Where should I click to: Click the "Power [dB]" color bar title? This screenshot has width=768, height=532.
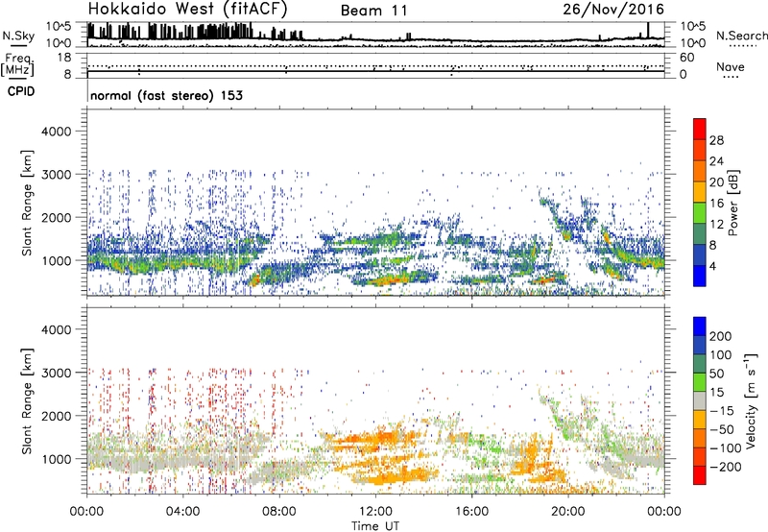733,203
